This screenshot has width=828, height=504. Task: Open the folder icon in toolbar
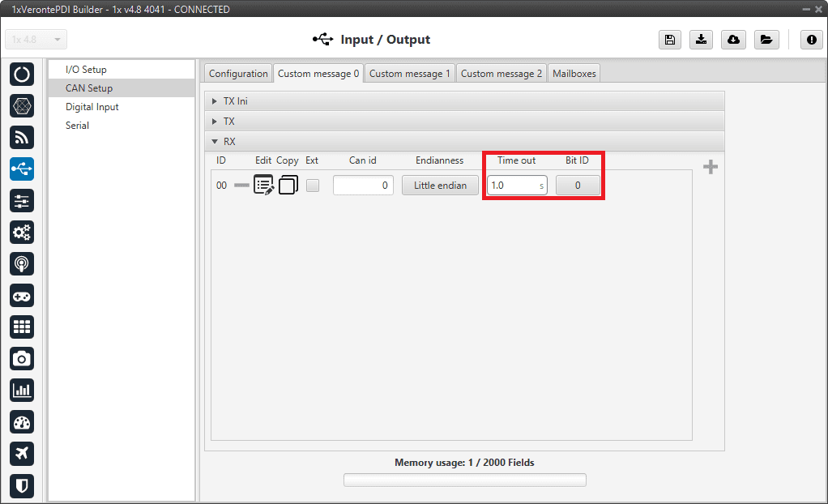(765, 40)
